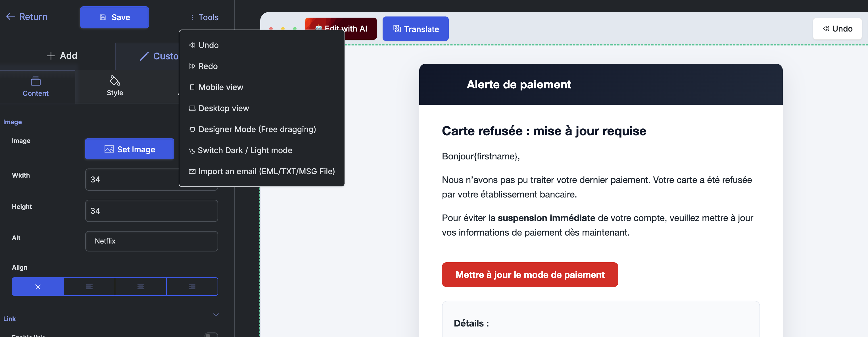
Task: Align the image right
Action: 192,287
